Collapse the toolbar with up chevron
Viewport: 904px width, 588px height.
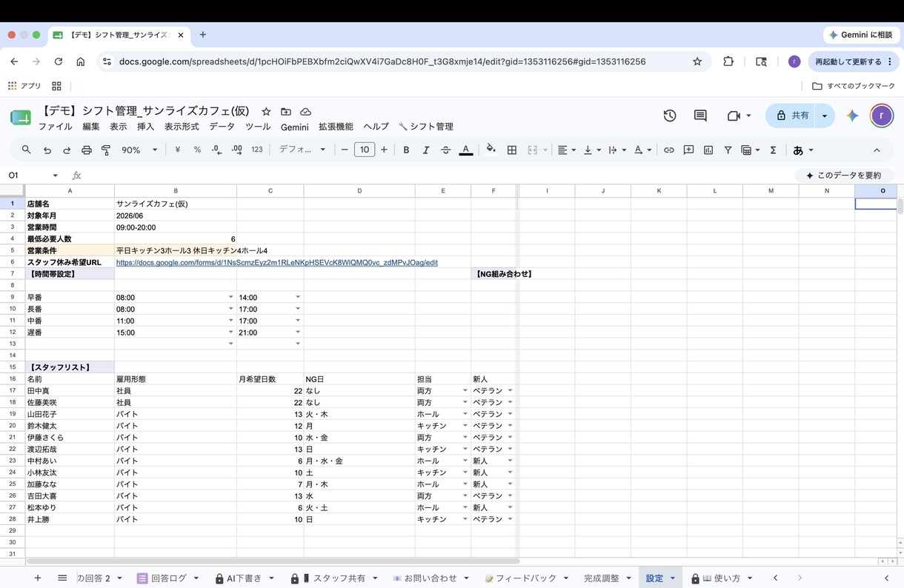point(877,150)
